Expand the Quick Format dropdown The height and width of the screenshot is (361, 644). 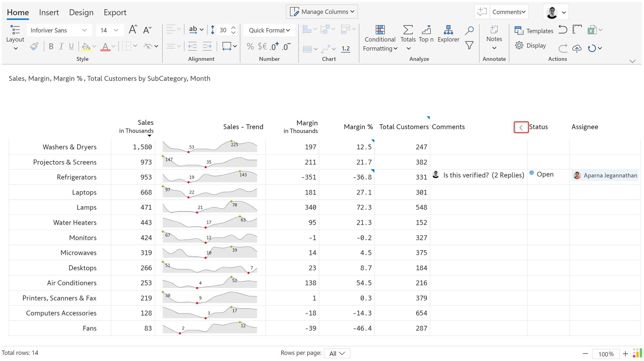pyautogui.click(x=269, y=30)
